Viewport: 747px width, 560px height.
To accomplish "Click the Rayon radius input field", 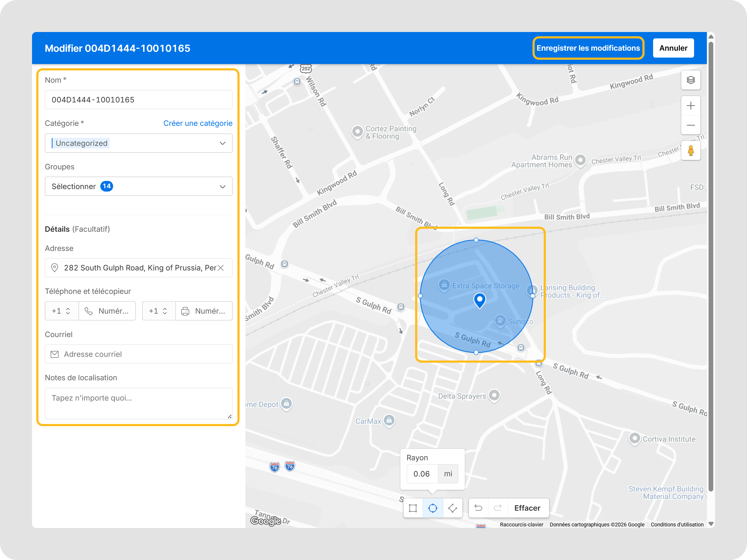I will (x=422, y=474).
